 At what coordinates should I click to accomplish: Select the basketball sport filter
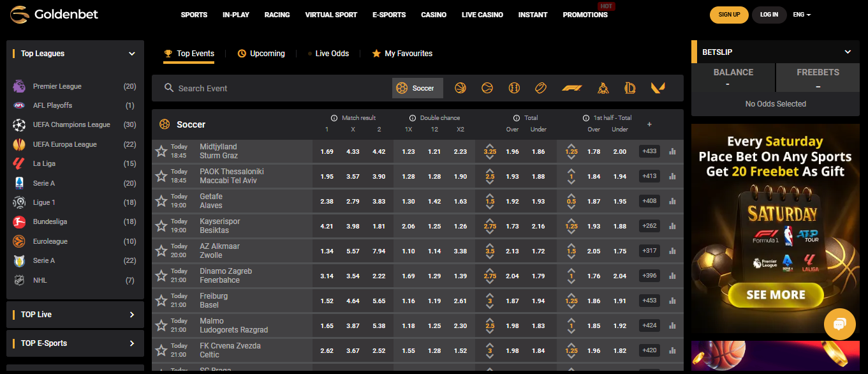[460, 88]
